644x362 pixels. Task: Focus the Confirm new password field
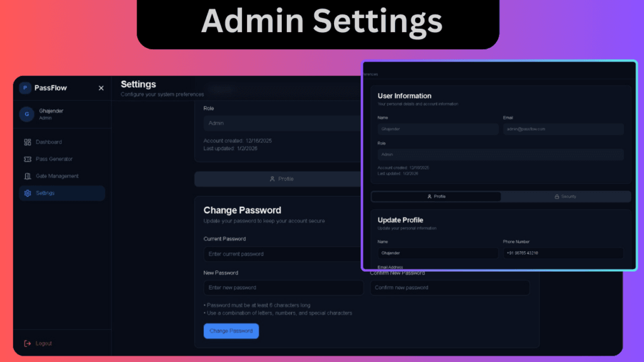(x=450, y=288)
